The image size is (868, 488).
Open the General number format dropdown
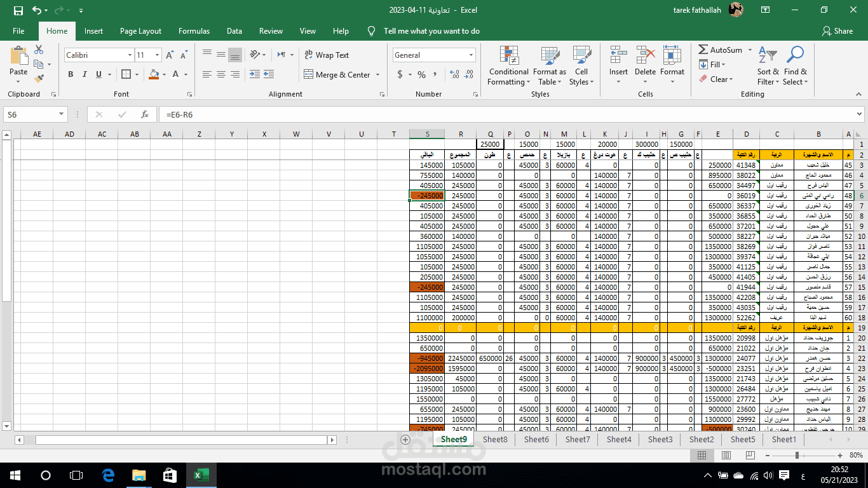(471, 55)
